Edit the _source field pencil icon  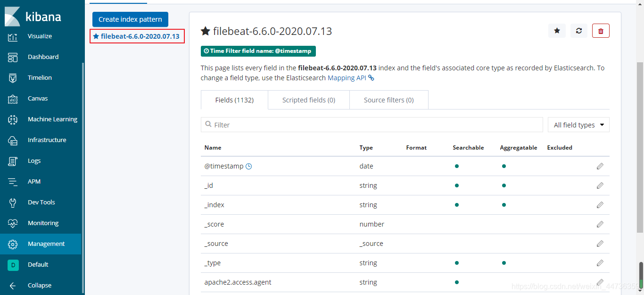pos(600,244)
